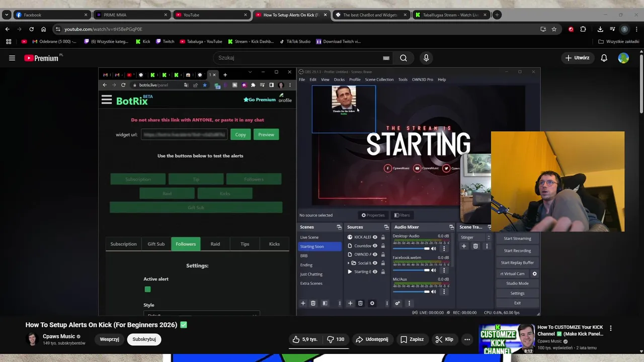Open the OBS Scene Collection menu
644x362 pixels.
coord(379,79)
